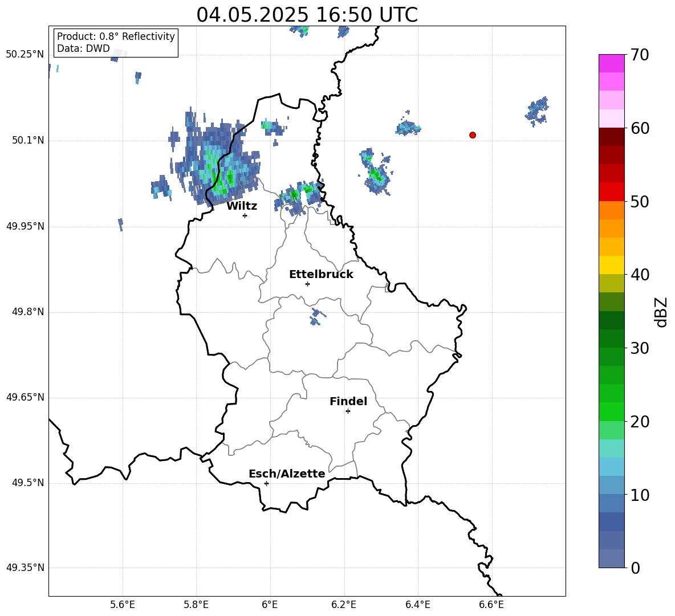The width and height of the screenshot is (675, 616).
Task: Click the 6.4°E longitude label
Action: (417, 605)
